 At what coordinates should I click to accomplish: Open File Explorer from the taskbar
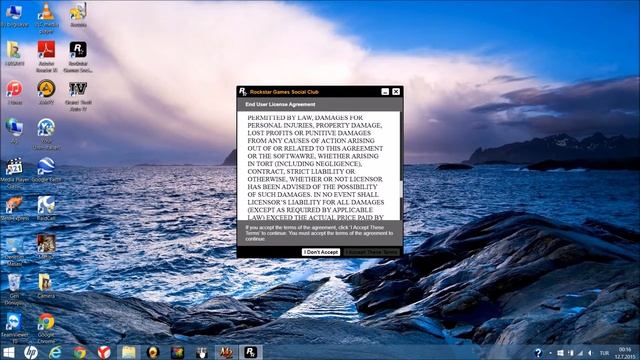(x=129, y=352)
